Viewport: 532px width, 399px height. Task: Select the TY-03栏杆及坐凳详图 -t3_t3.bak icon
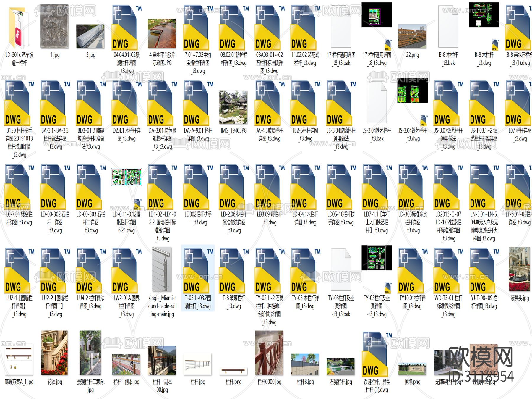click(x=341, y=269)
